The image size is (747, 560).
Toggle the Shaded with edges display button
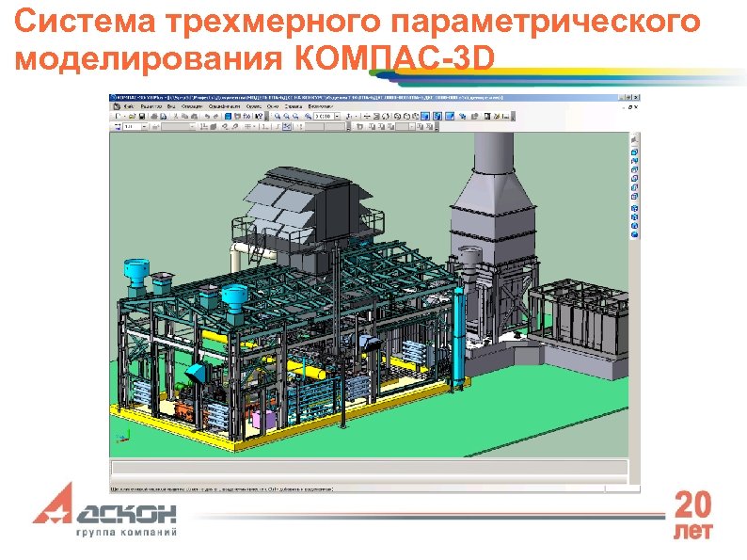click(x=437, y=117)
